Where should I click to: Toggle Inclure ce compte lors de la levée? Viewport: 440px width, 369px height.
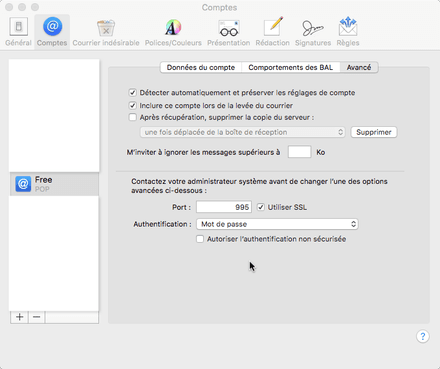[133, 106]
